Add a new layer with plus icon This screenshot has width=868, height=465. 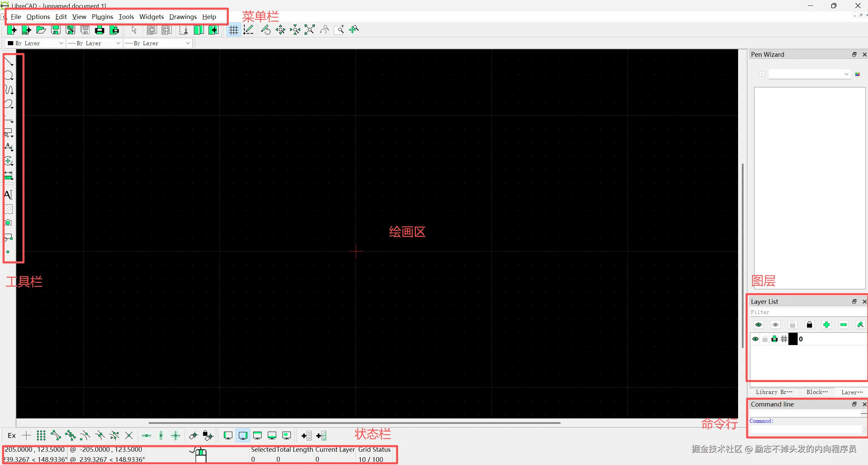coord(827,325)
